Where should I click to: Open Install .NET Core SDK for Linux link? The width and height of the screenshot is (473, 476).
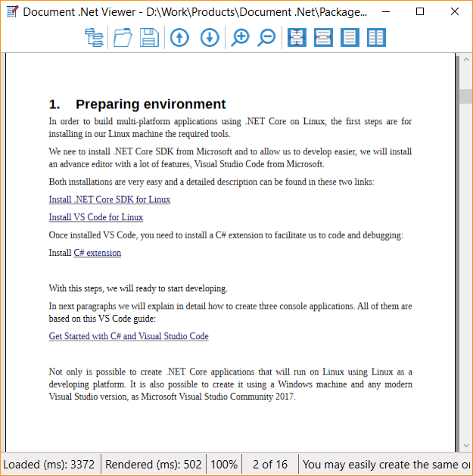click(110, 200)
